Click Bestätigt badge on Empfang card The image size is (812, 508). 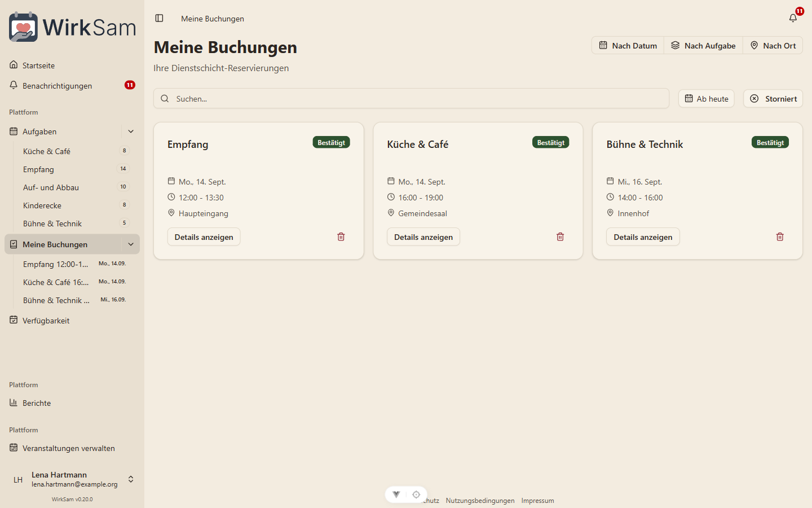click(332, 143)
